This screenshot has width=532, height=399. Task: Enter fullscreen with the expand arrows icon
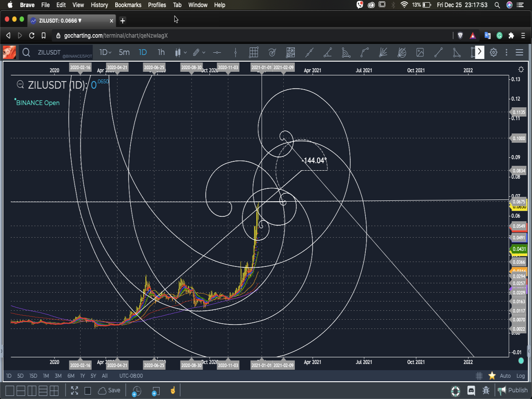pos(74,391)
